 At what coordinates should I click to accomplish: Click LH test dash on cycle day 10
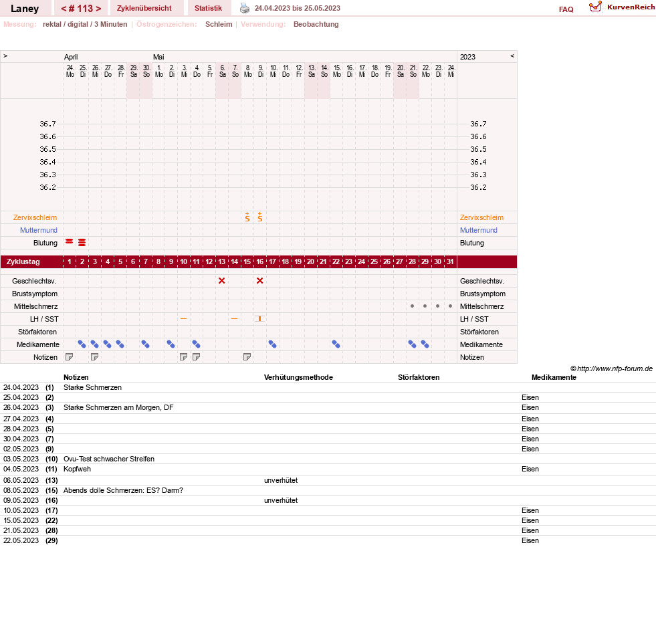click(183, 319)
